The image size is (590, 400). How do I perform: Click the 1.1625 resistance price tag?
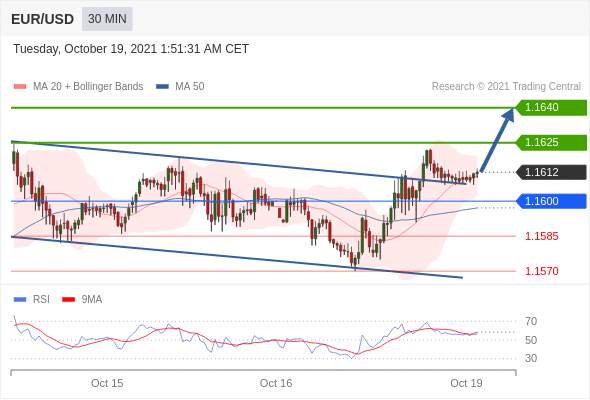tap(551, 143)
